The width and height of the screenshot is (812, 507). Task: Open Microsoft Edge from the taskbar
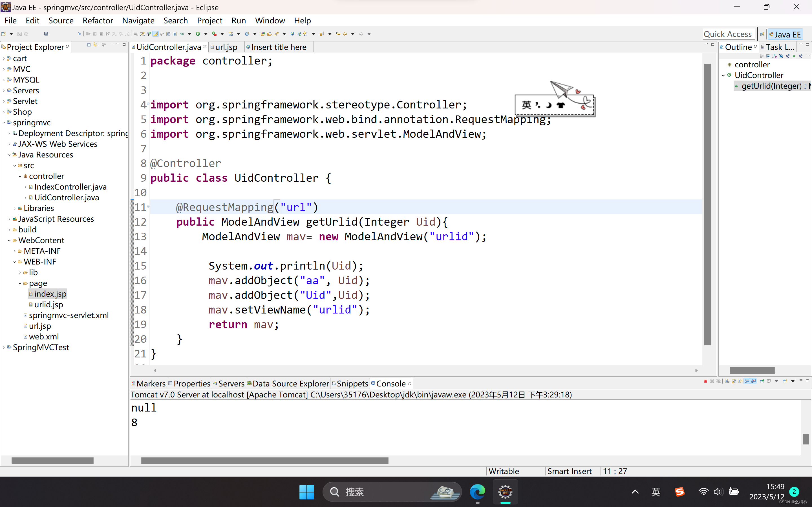[x=477, y=492]
